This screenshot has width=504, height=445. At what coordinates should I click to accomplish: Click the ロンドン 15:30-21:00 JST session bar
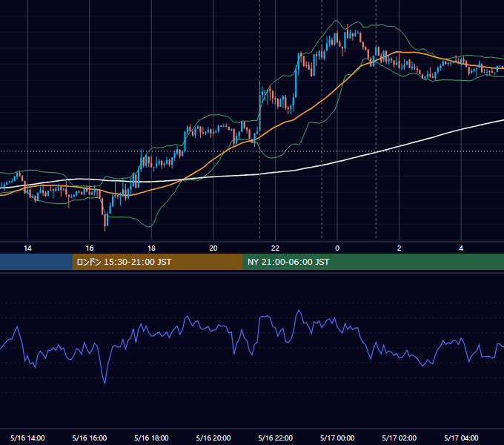click(157, 262)
